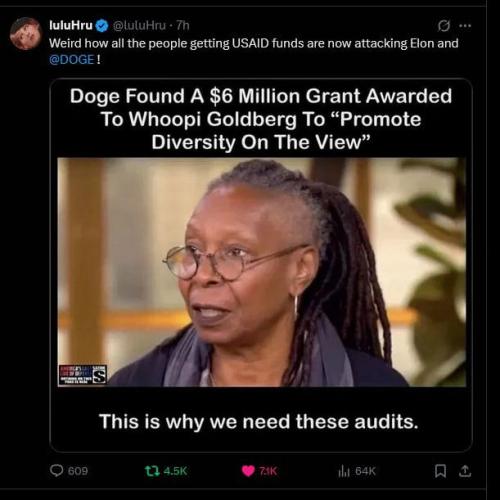500x500 pixels.
Task: Click the 4.5K reposts count
Action: [x=175, y=471]
